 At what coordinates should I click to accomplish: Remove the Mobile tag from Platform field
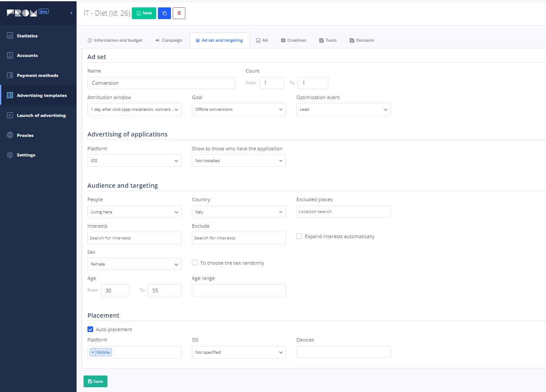point(93,352)
